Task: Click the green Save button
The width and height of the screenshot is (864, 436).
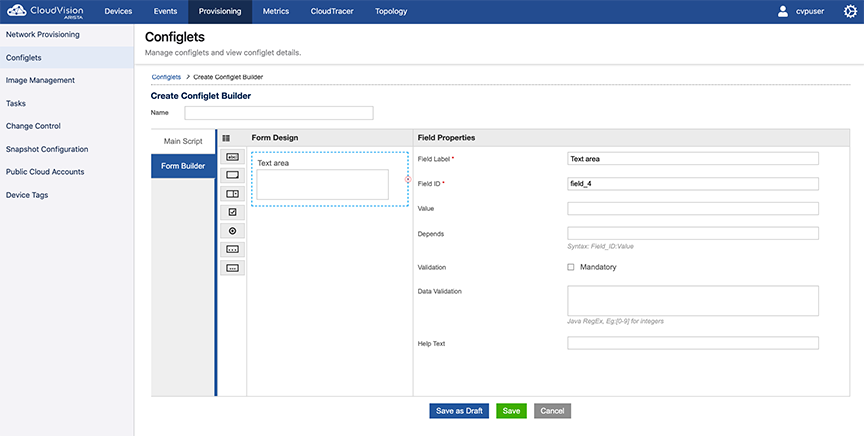Action: (x=511, y=411)
